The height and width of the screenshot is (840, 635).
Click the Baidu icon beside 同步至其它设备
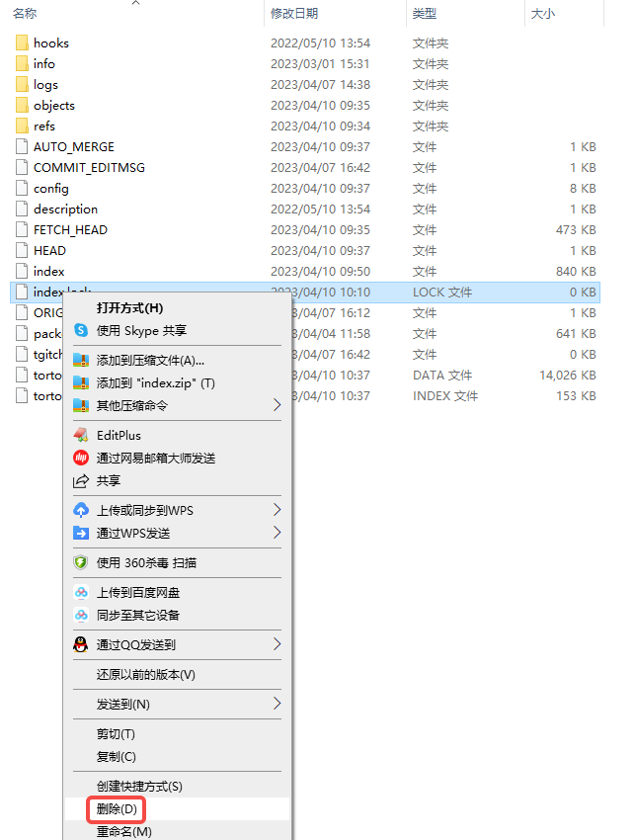81,615
